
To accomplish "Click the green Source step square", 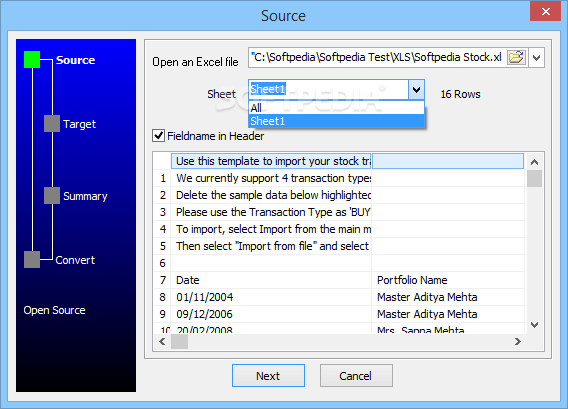I will 32,60.
